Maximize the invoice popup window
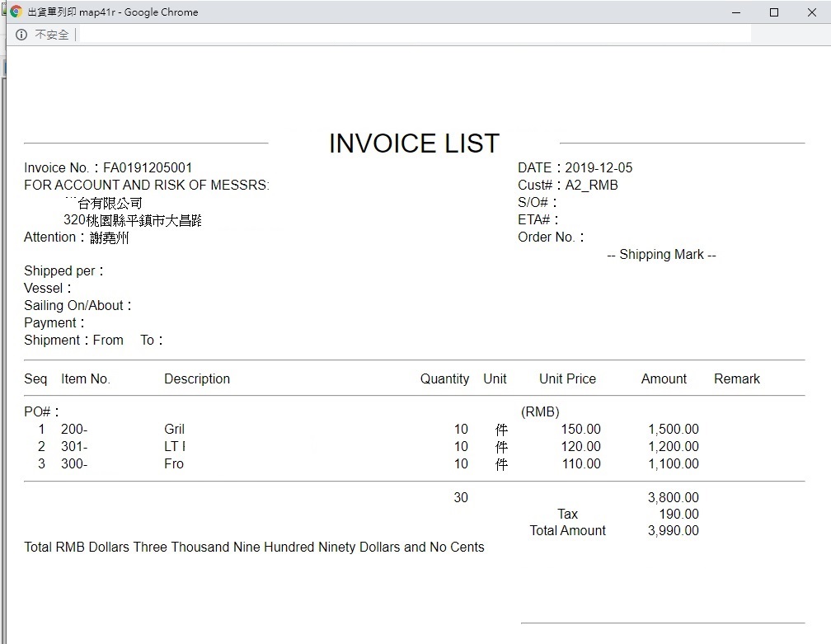This screenshot has height=644, width=831. pyautogui.click(x=773, y=12)
